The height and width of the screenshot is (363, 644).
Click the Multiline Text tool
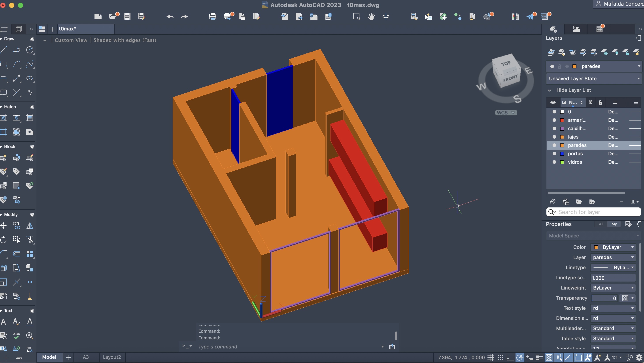click(4, 322)
